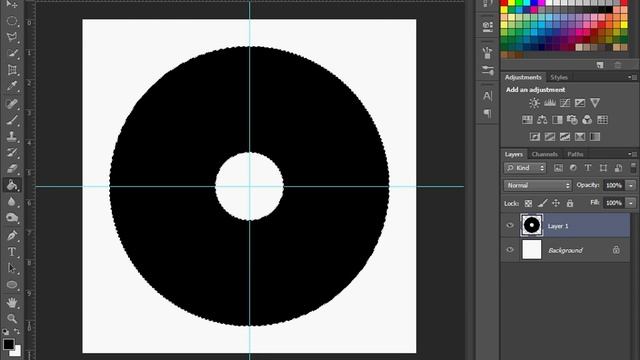
Task: Add a Color Lookup adjustment
Action: [602, 120]
